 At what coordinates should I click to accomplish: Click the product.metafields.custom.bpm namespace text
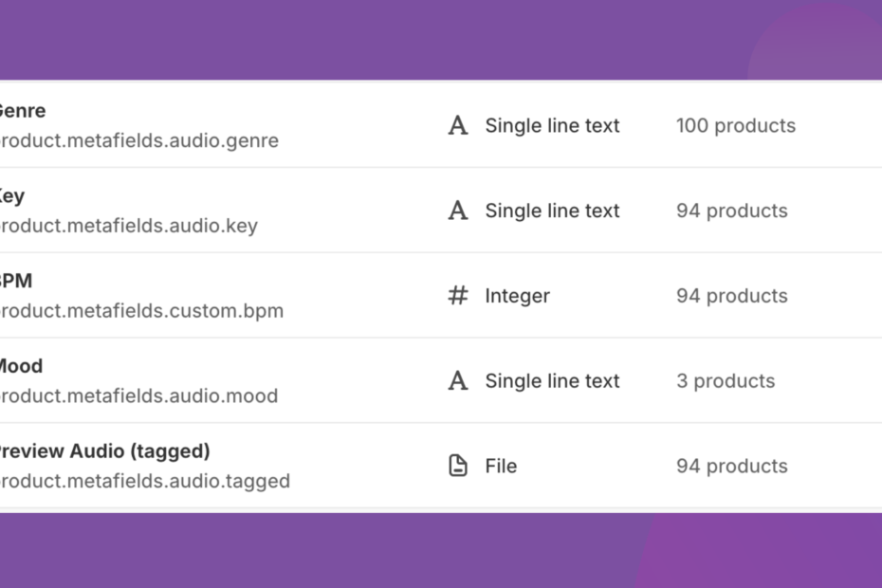point(141,311)
